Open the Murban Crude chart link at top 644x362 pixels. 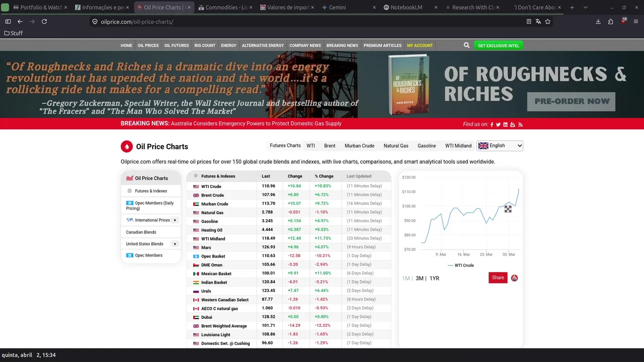tap(359, 146)
